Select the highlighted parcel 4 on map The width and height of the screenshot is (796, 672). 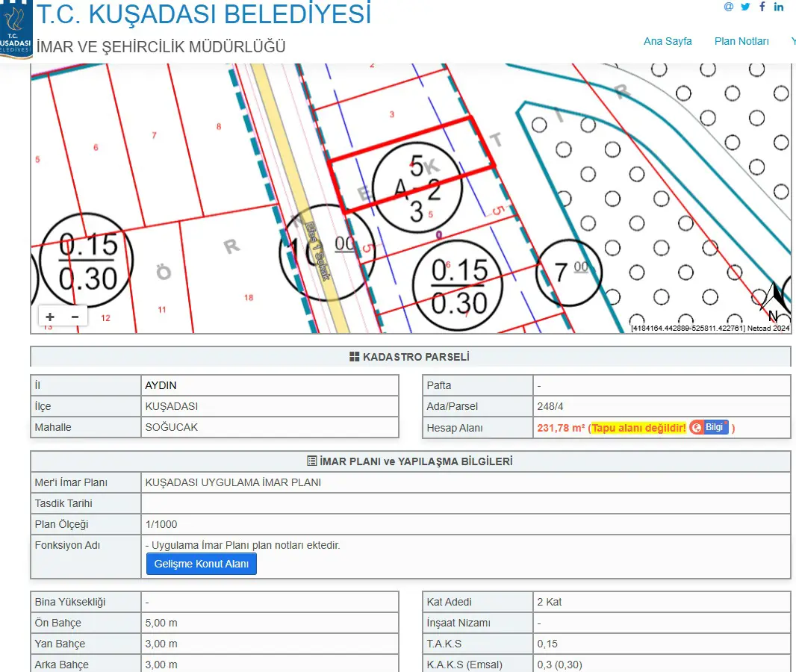pos(412,165)
